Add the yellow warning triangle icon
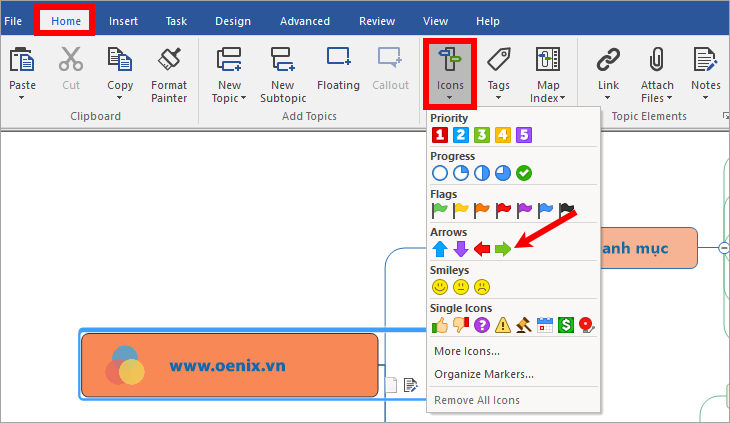730x423 pixels. click(x=502, y=325)
